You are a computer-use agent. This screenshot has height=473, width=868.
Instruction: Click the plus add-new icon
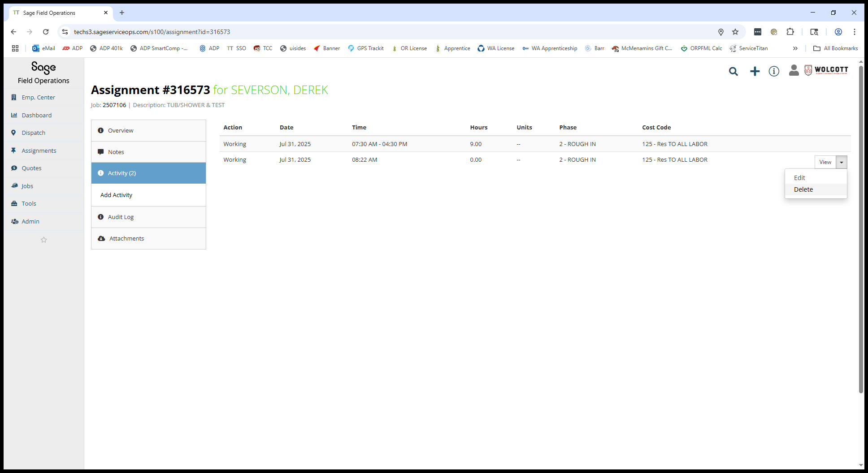[755, 71]
